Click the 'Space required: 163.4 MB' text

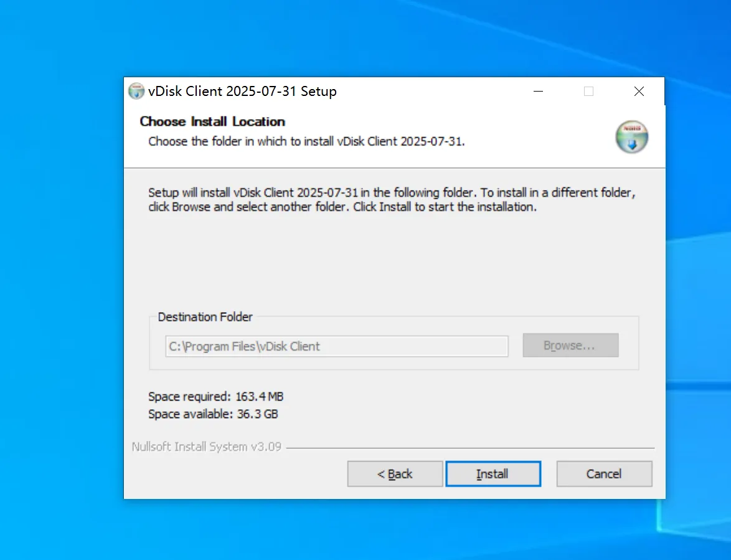coord(216,397)
